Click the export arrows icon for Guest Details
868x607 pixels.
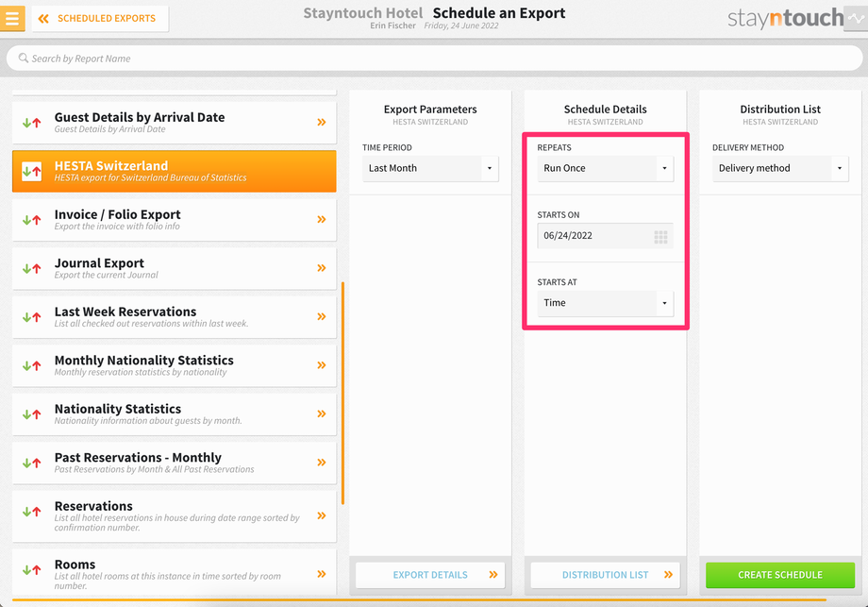point(31,123)
